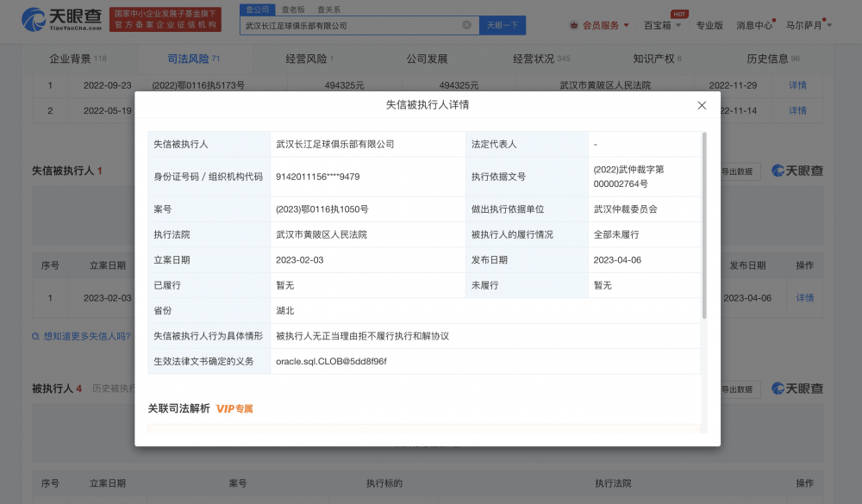The image size is (862, 504).
Task: Open 详情 link for the 2023-04-06 row
Action: click(x=804, y=298)
